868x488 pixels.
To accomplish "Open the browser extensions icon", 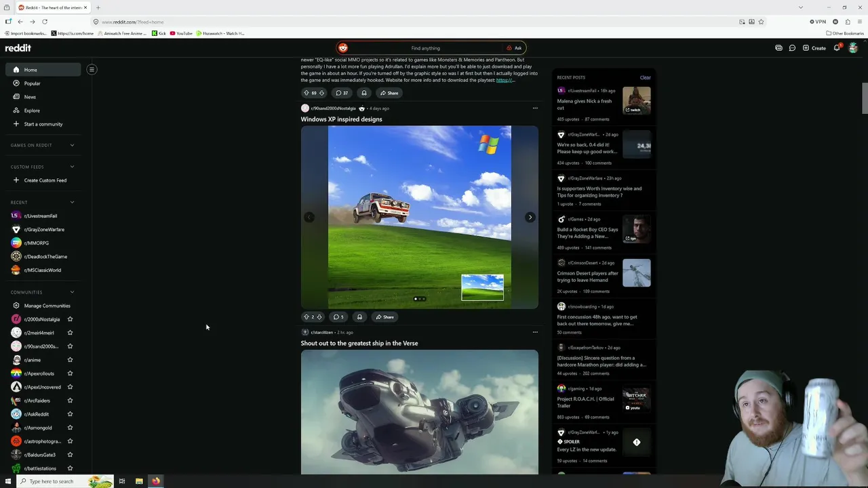I will tap(848, 22).
